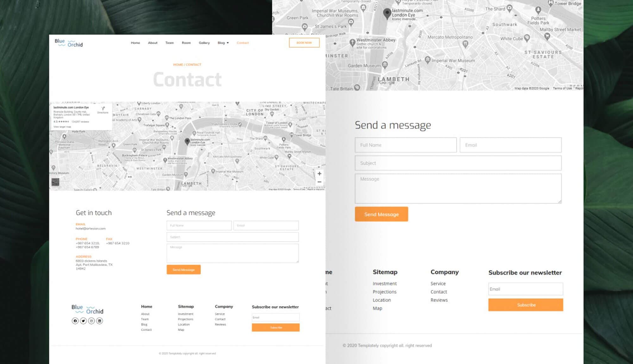The image size is (633, 364).
Task: Click the Book Now button
Action: 304,43
